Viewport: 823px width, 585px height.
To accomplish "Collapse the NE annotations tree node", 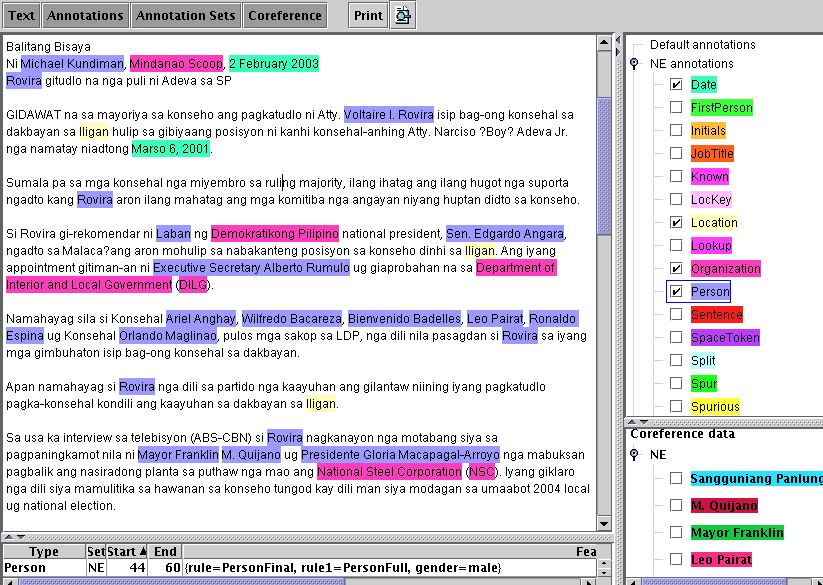I will coord(634,64).
